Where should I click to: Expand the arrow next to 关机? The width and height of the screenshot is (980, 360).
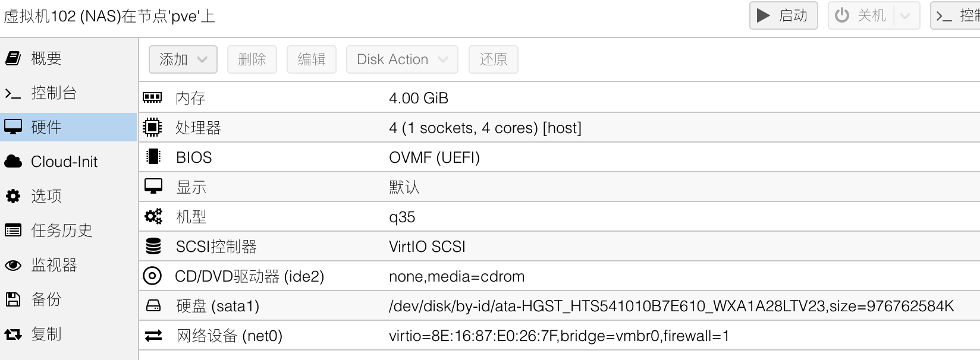[x=905, y=15]
